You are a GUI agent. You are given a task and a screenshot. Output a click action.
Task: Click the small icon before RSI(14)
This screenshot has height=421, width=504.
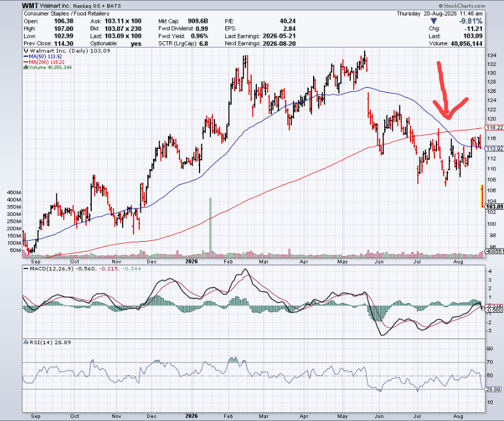(26, 343)
